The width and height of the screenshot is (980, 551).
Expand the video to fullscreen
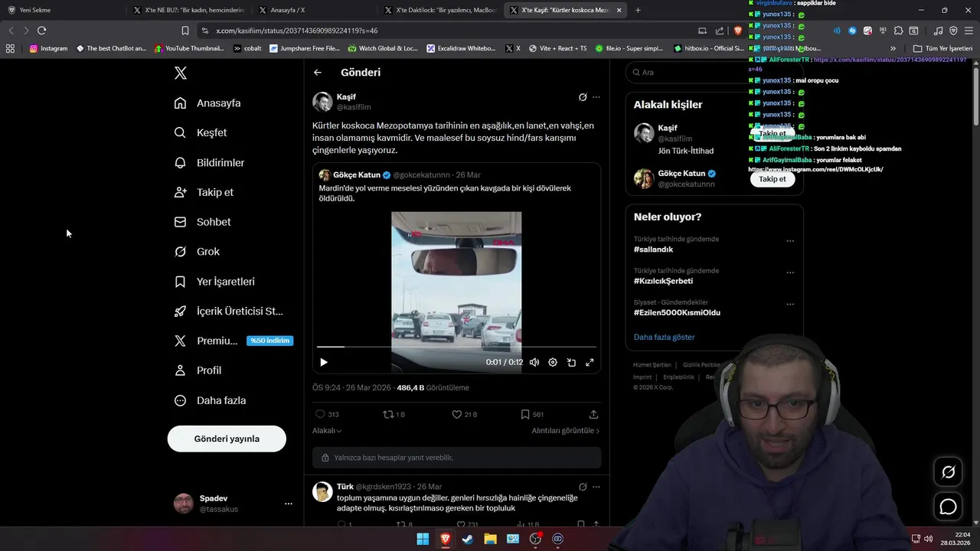(x=590, y=362)
